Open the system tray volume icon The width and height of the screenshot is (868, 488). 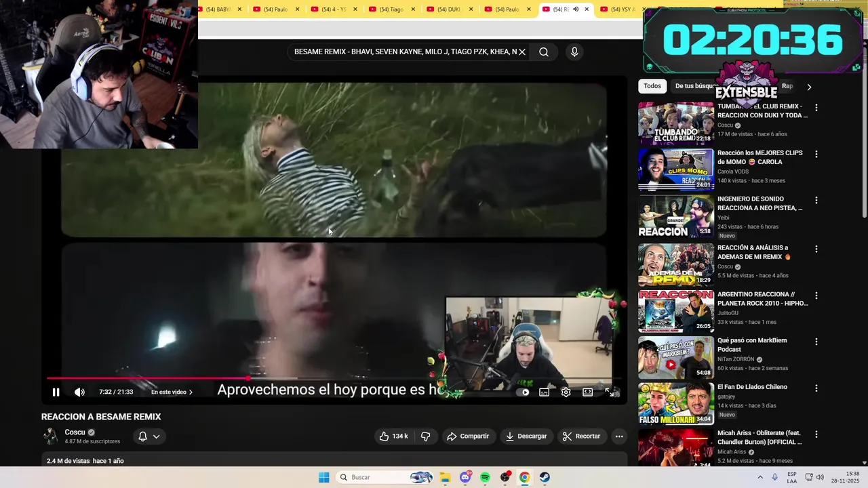(820, 477)
